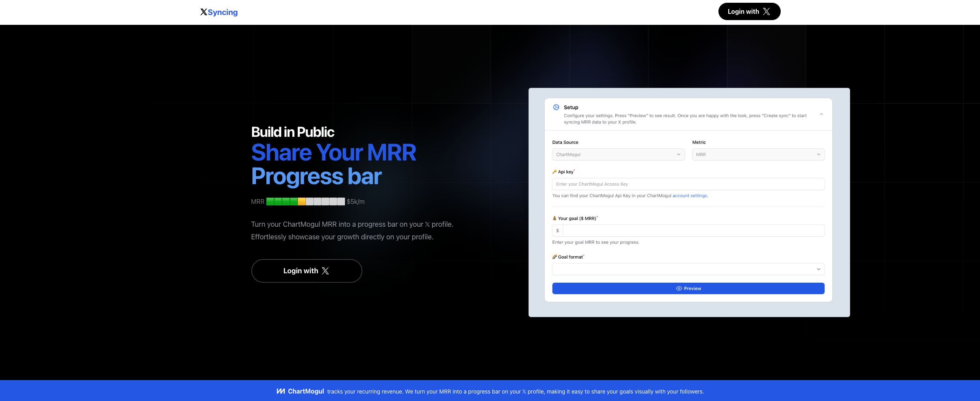Viewport: 980px width, 401px height.
Task: Click the MRR progress bar in the hero
Action: point(306,201)
